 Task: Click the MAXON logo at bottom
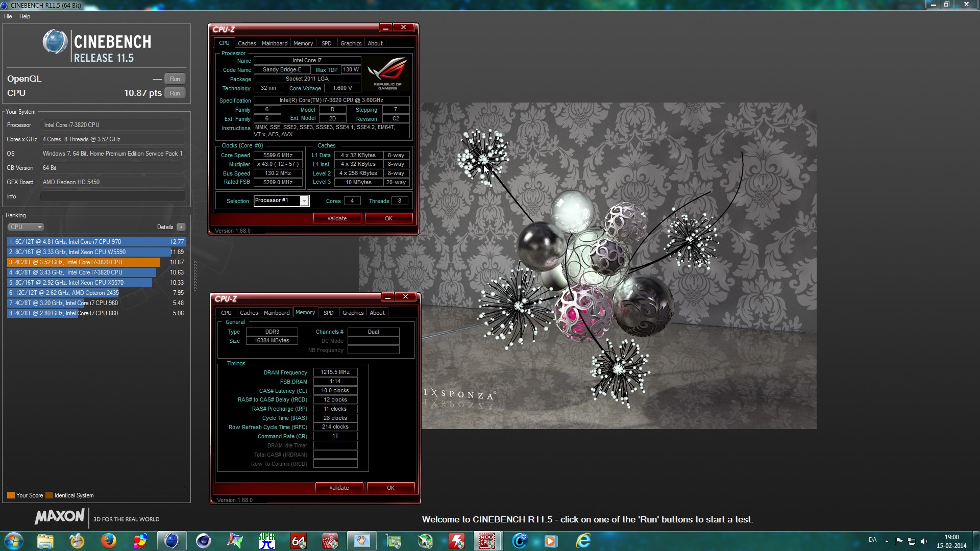pyautogui.click(x=60, y=517)
